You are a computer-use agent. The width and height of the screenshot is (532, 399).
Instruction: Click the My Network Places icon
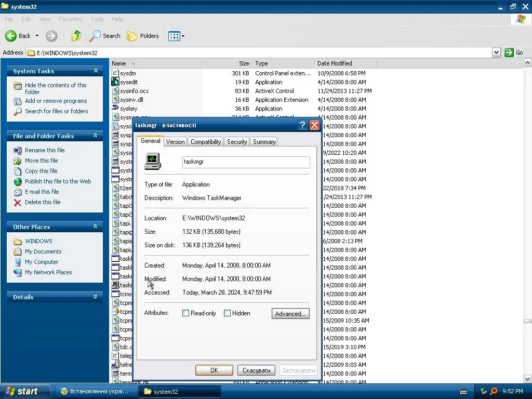(x=18, y=272)
